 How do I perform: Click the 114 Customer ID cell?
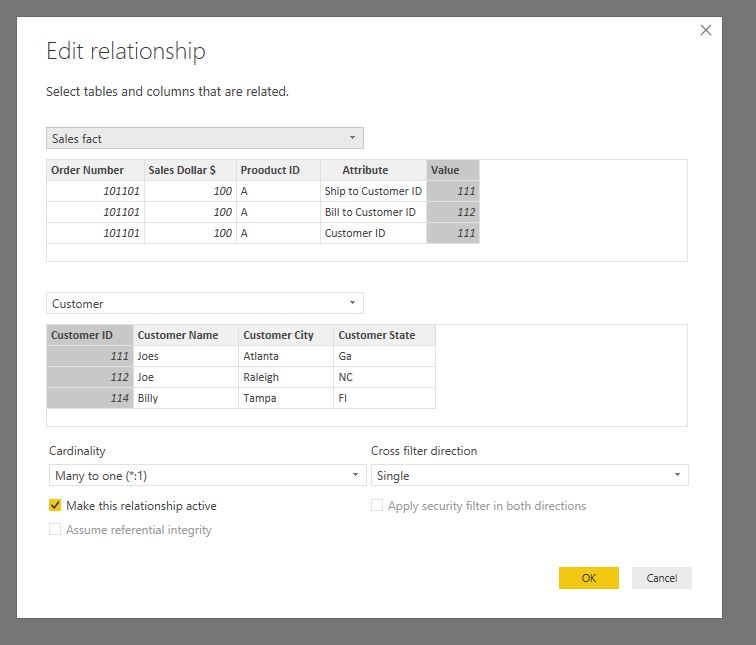pyautogui.click(x=90, y=398)
